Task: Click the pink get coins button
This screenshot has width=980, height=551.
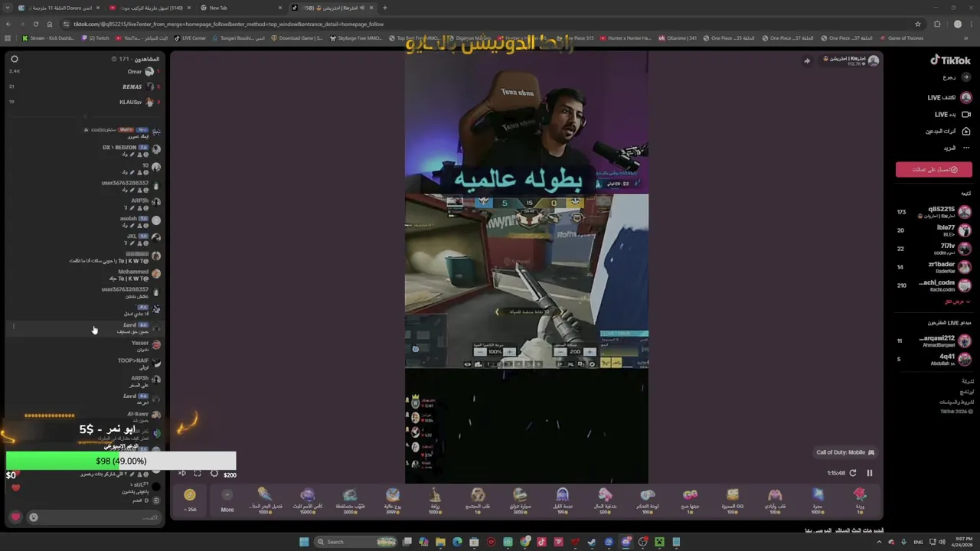Action: (934, 169)
